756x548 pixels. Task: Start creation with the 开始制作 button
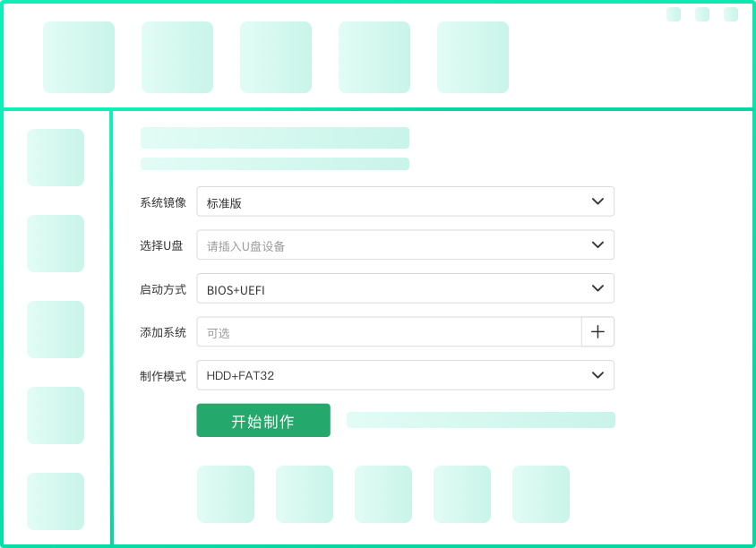[x=263, y=420]
